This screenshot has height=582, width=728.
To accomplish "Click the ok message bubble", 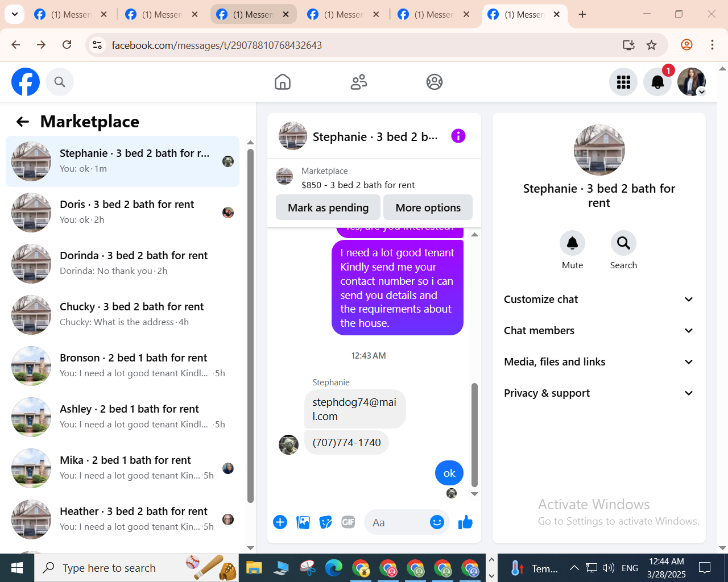I will point(449,473).
